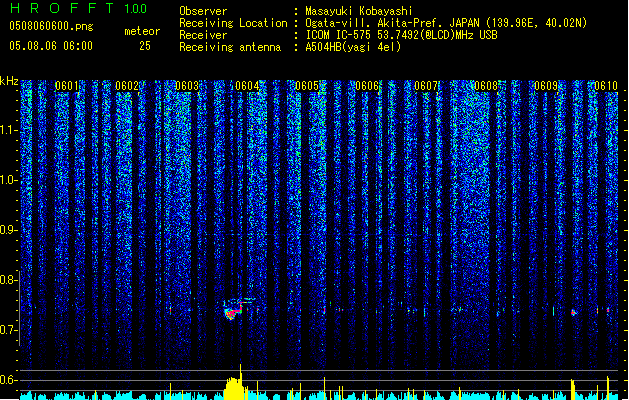629x400 pixels.
Task: Click the 0610 time marker
Action: click(606, 86)
